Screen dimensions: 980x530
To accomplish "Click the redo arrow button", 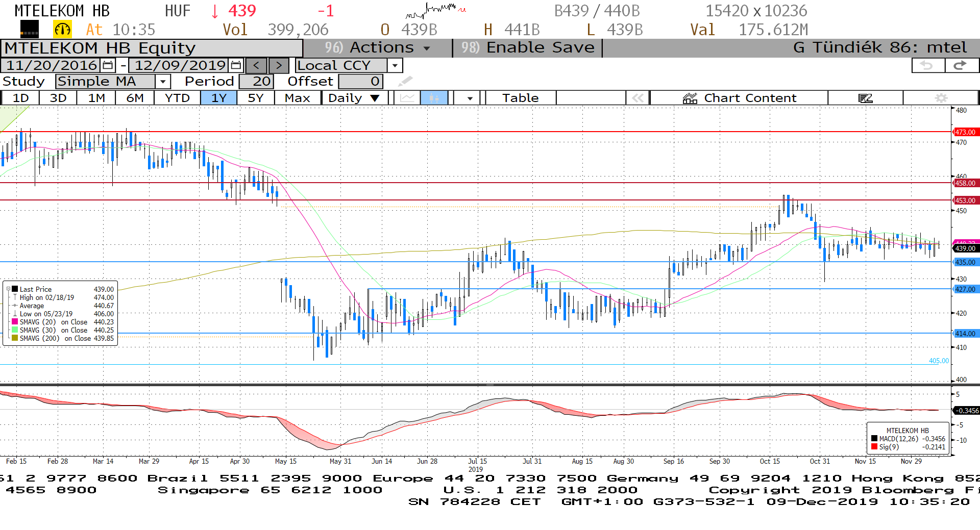I will click(961, 65).
